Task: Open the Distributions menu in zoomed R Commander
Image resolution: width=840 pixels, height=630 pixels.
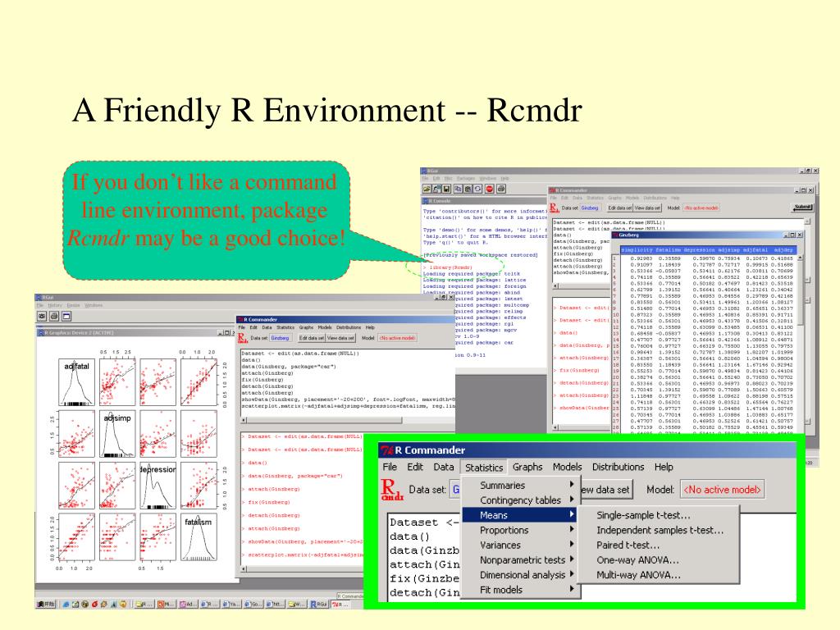Action: pyautogui.click(x=618, y=467)
